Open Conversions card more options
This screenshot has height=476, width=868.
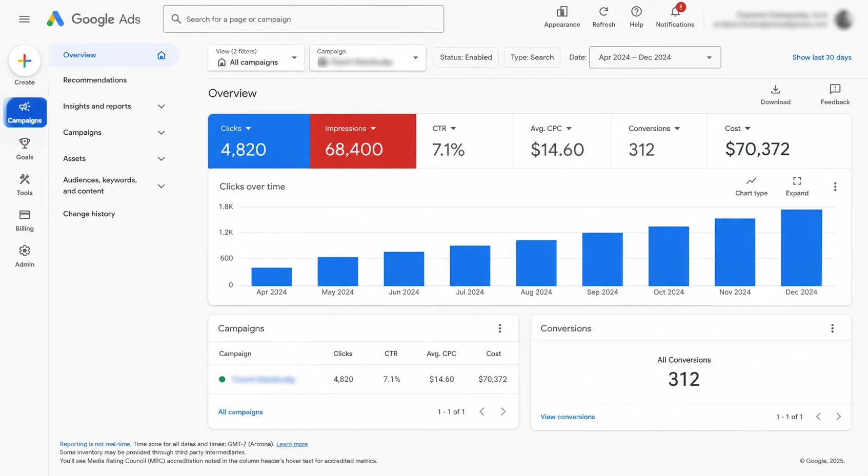(832, 328)
